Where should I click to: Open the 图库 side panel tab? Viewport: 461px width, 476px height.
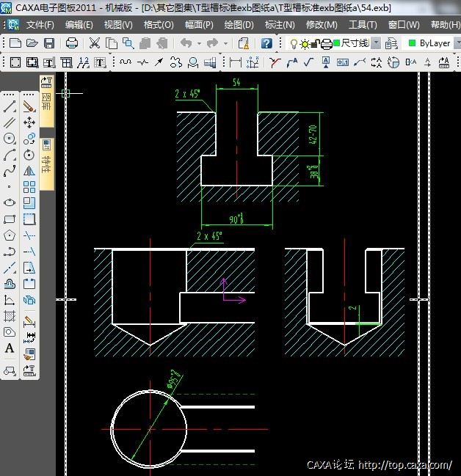(46, 98)
